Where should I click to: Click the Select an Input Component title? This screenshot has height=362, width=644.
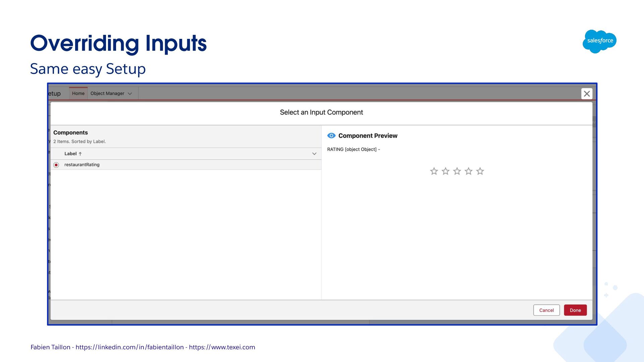321,112
